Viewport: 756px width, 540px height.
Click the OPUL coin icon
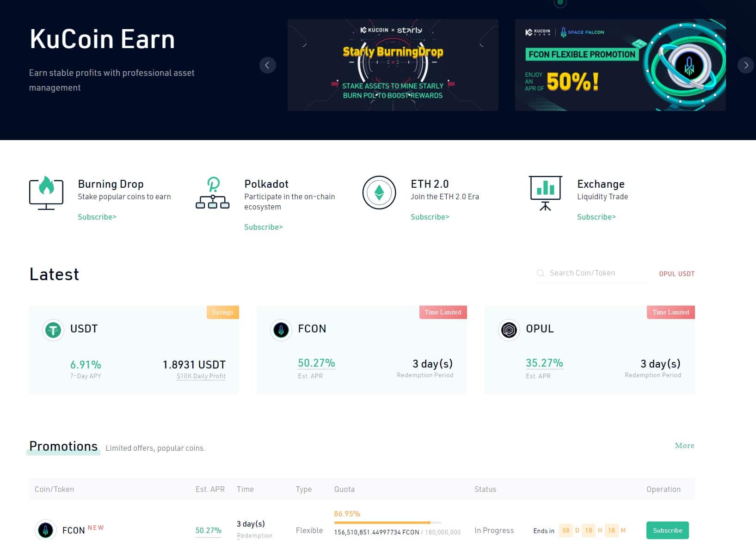(509, 330)
